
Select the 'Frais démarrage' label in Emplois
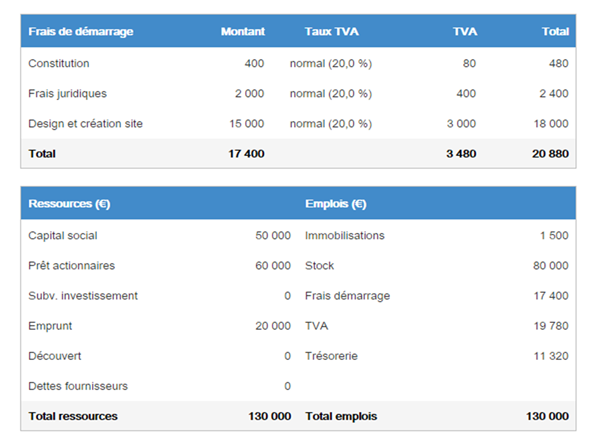(x=347, y=296)
